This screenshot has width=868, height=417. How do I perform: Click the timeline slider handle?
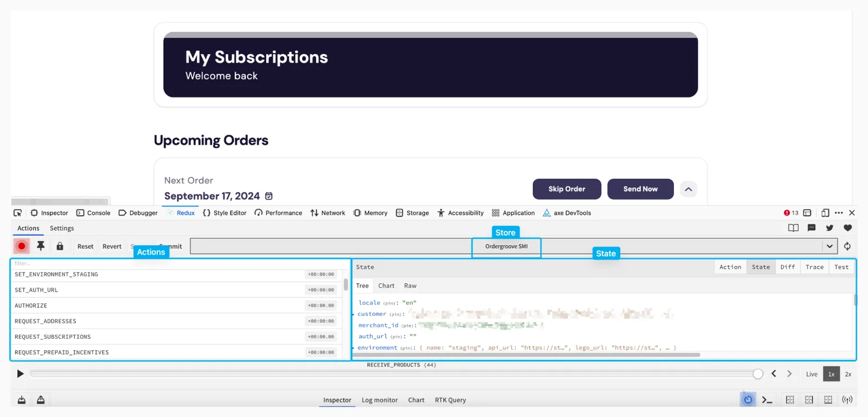pyautogui.click(x=758, y=374)
